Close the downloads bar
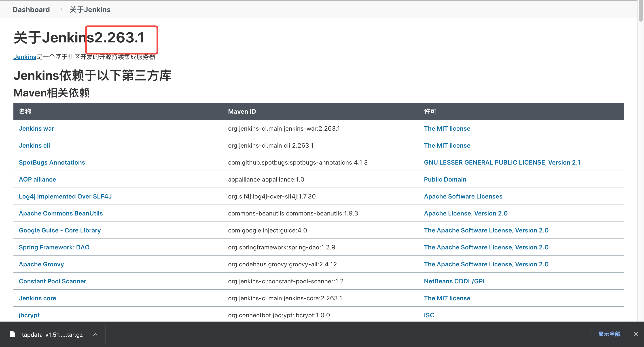Viewport: 644px width, 347px height. (x=636, y=334)
